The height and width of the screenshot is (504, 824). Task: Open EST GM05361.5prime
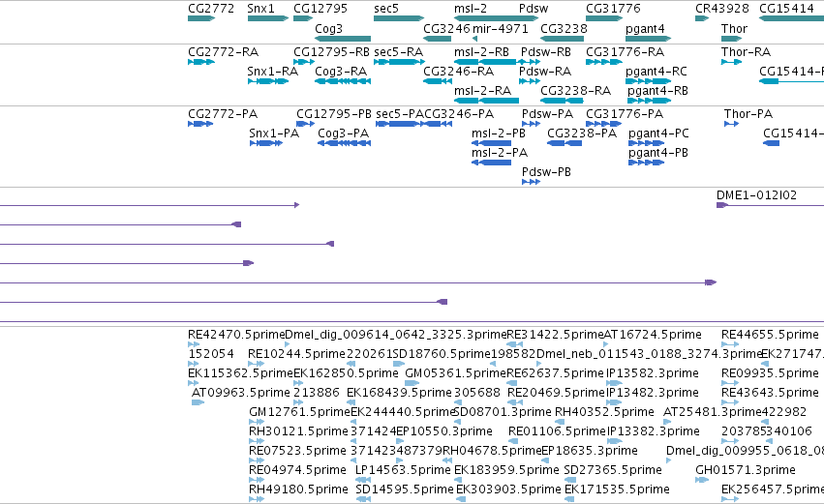456,373
